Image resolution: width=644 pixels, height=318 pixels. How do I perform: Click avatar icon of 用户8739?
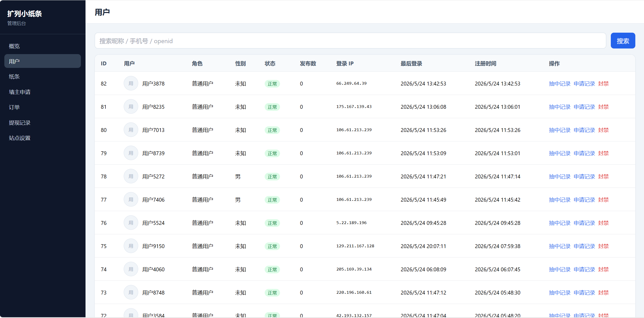coord(131,153)
